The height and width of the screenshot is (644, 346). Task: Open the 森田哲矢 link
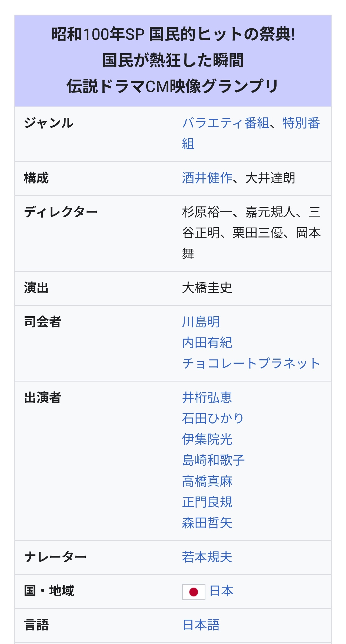tap(207, 523)
